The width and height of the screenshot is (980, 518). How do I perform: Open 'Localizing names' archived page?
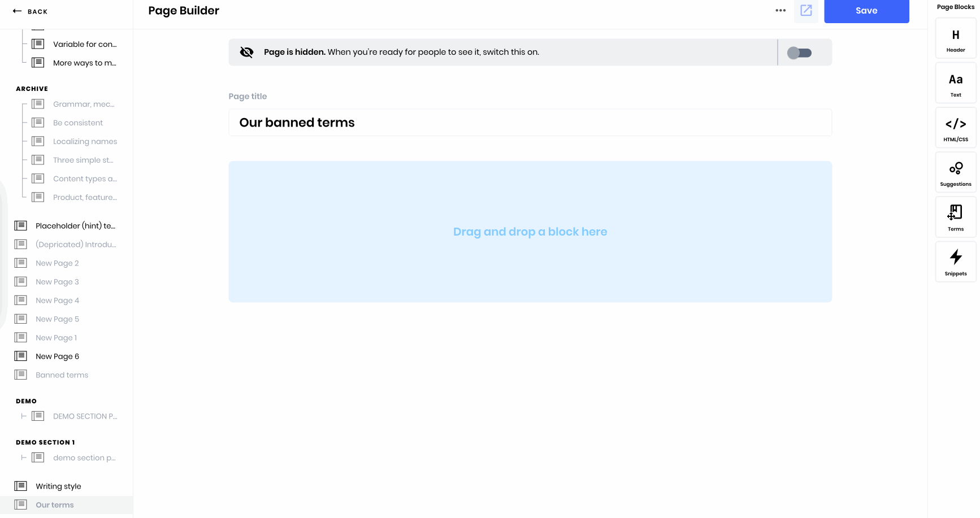click(x=85, y=141)
